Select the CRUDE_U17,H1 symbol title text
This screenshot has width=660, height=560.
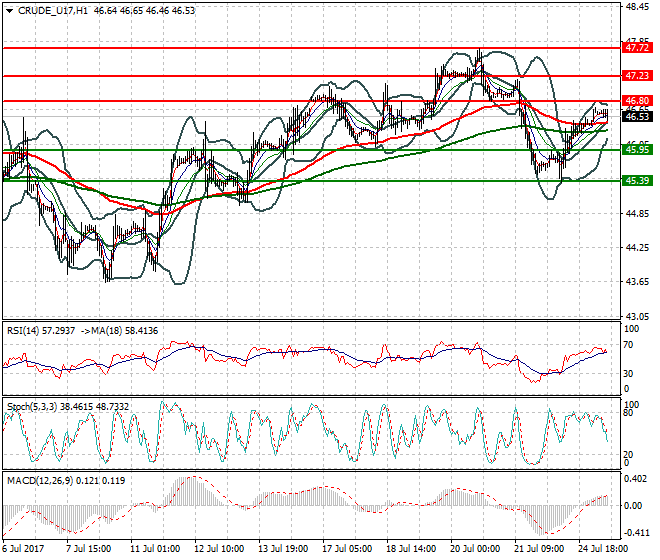tap(53, 11)
